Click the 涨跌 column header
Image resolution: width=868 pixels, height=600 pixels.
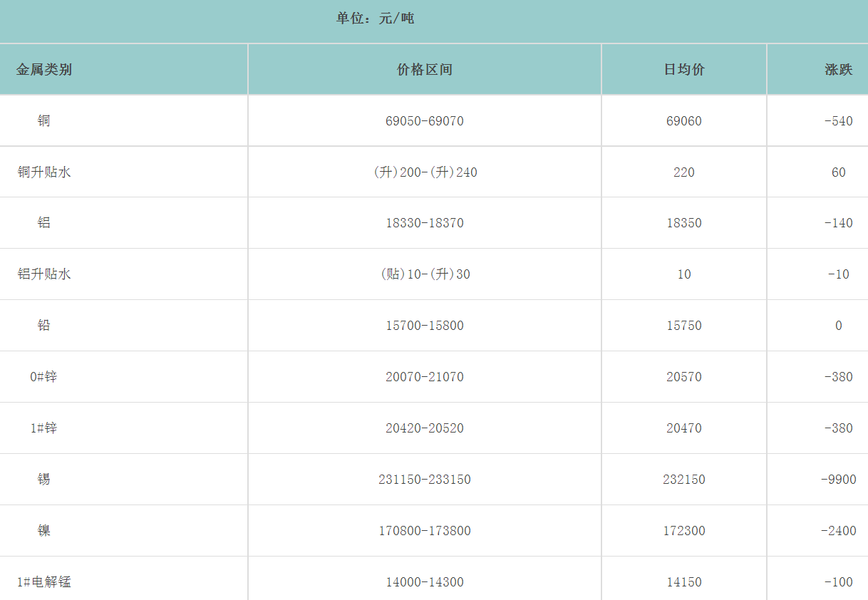[838, 70]
